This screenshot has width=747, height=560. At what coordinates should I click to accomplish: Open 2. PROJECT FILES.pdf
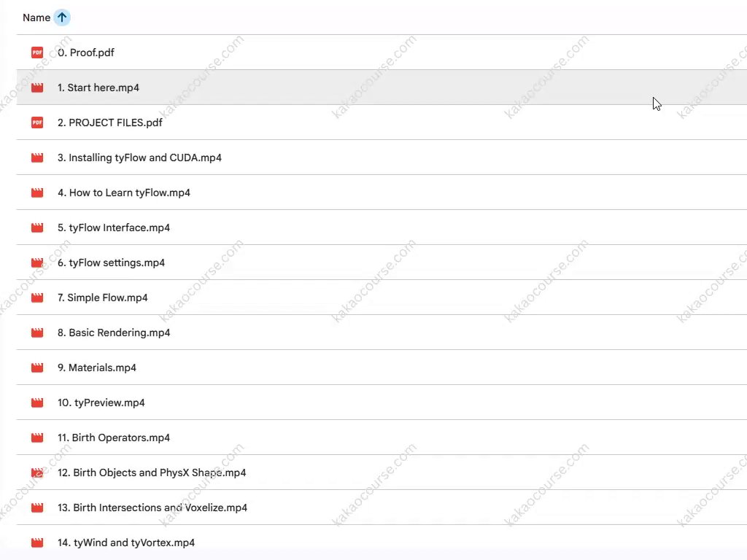(110, 122)
